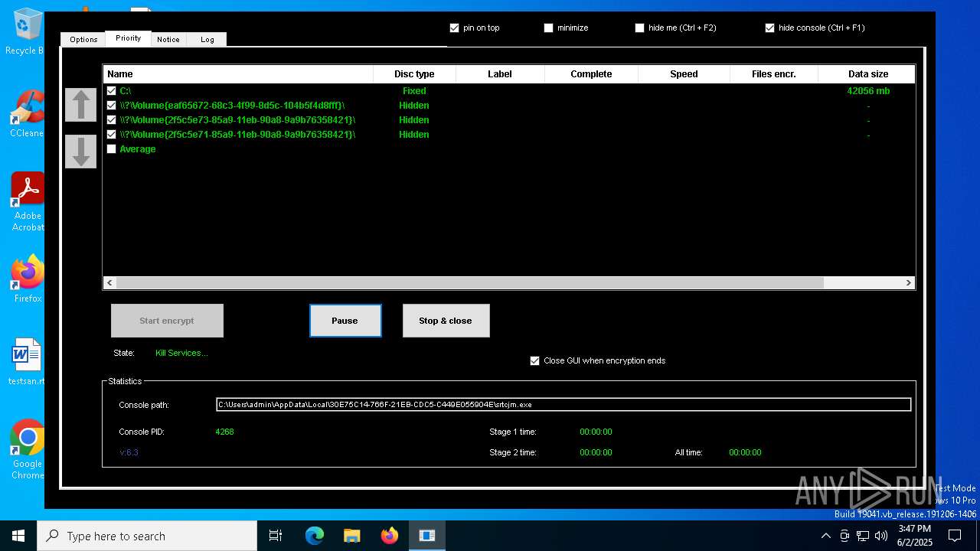Launch Microsoft Edge from taskbar
The width and height of the screenshot is (980, 551).
point(315,536)
